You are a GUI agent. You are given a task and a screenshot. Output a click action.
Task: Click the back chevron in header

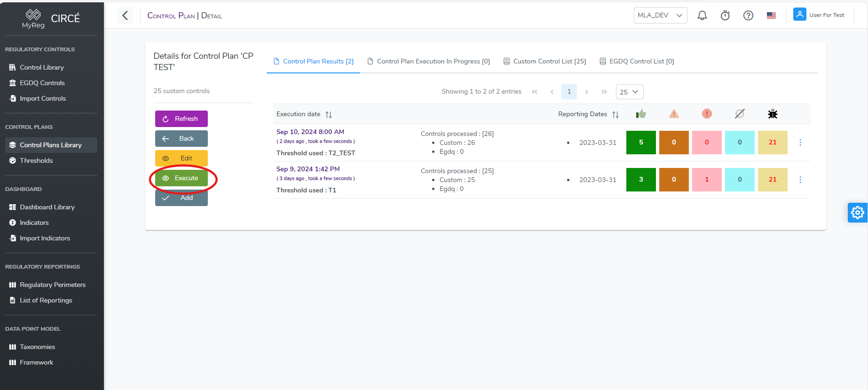point(125,16)
